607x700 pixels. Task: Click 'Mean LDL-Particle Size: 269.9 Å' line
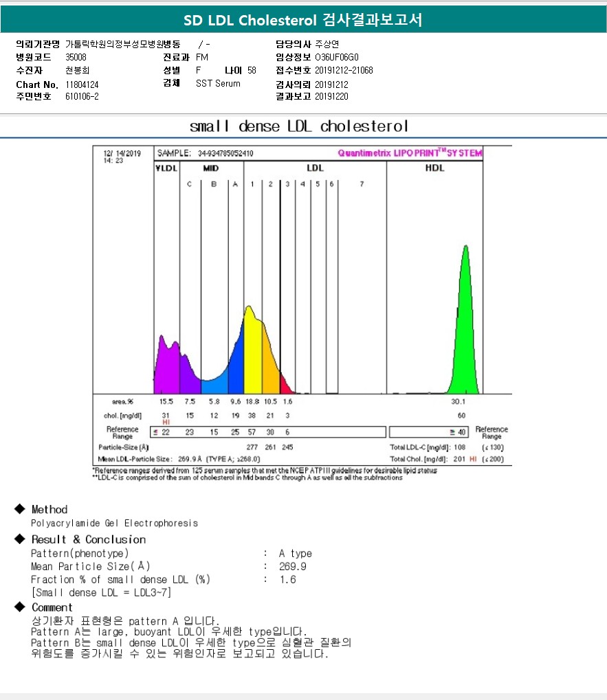179,459
